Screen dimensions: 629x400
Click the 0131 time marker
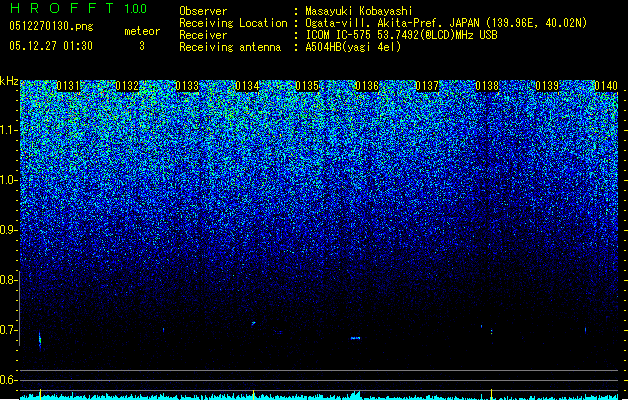click(68, 86)
